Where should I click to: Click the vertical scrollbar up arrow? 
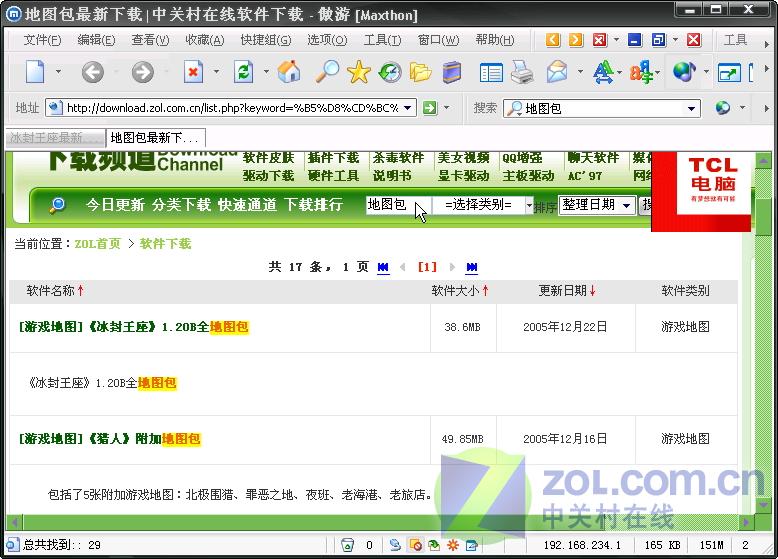[x=763, y=160]
